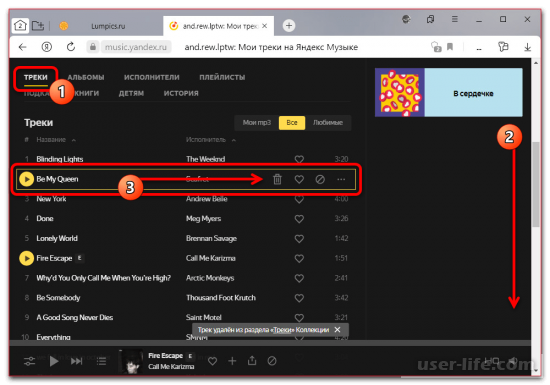550x385 pixels.
Task: Toggle like on Done by Meg Myers
Action: click(299, 219)
